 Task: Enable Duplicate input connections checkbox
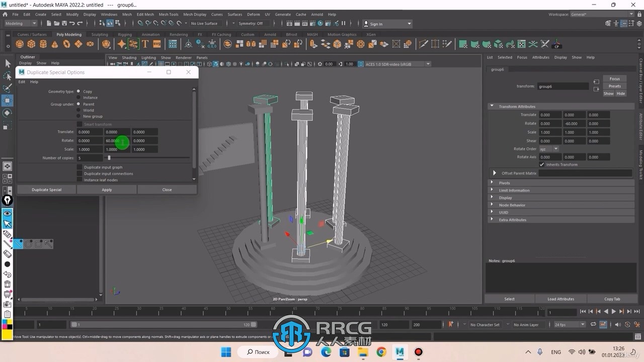pos(79,173)
